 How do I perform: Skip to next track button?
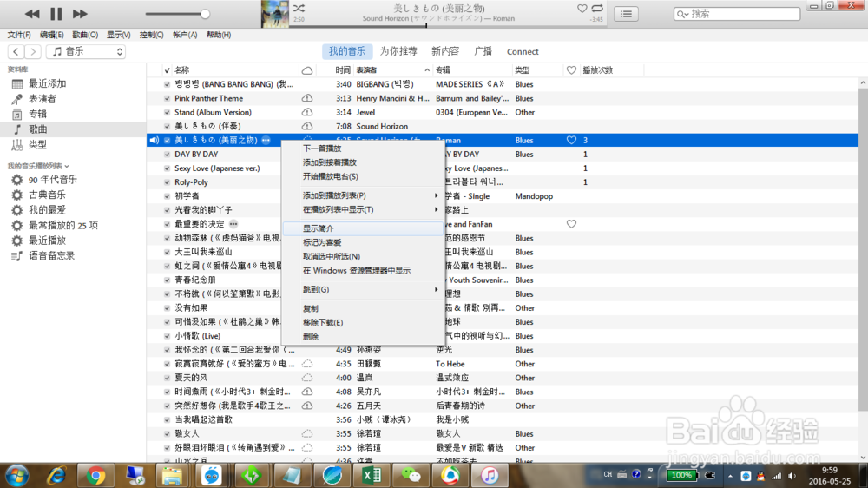click(80, 14)
